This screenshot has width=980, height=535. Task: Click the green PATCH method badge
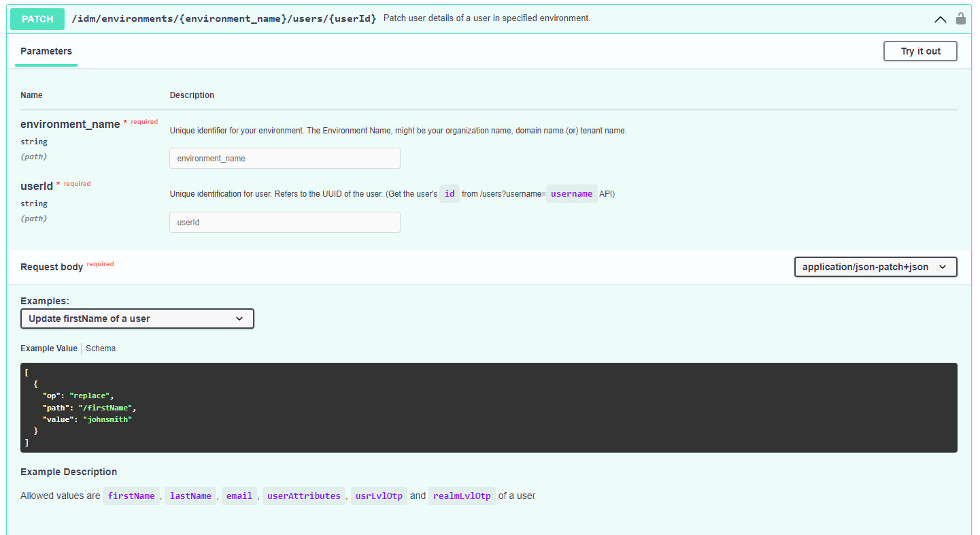tap(37, 18)
